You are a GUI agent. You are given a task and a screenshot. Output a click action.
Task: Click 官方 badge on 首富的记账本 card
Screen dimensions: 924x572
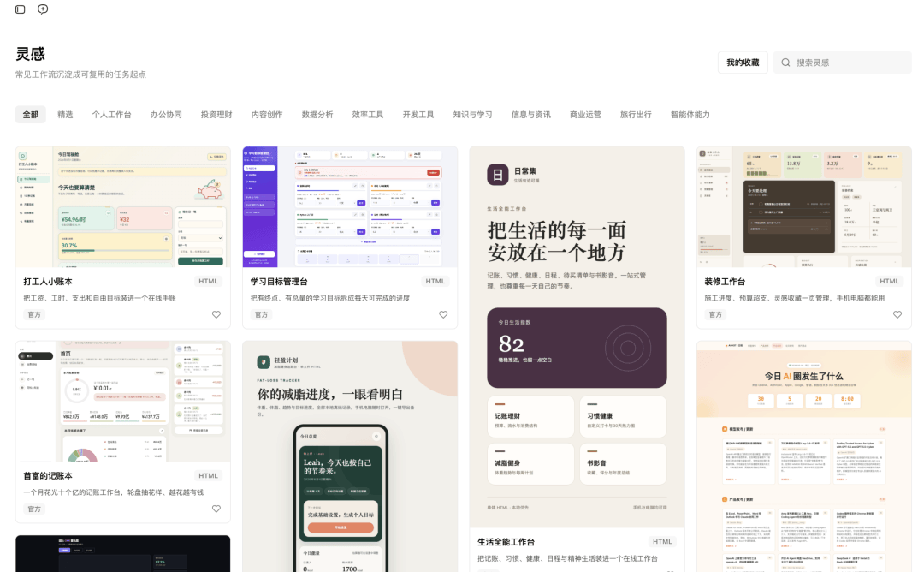(34, 509)
